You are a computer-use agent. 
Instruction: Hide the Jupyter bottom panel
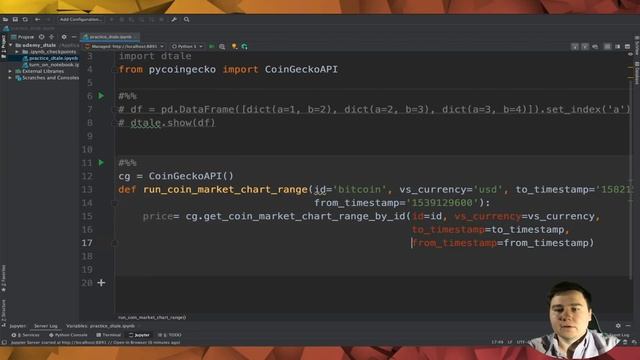pos(628,326)
